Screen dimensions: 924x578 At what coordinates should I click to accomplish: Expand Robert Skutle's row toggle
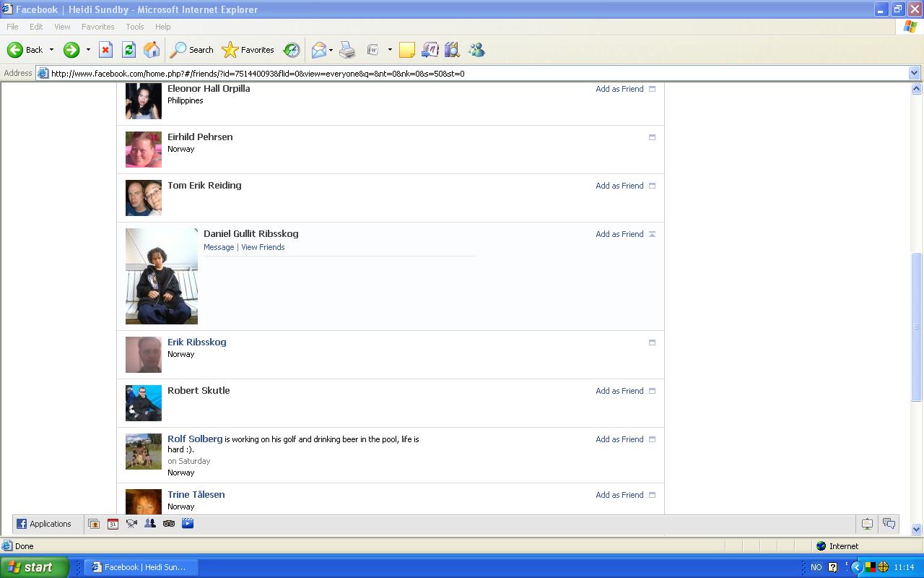click(x=652, y=391)
